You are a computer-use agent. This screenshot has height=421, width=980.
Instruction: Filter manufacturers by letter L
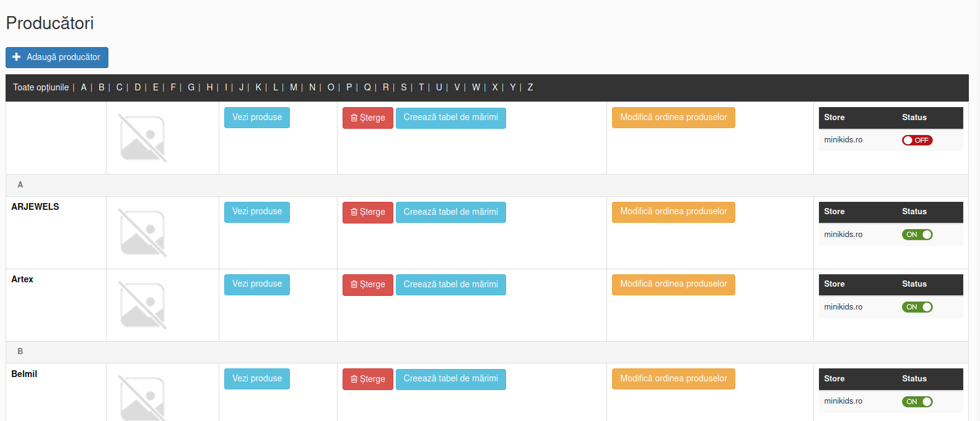(x=276, y=87)
